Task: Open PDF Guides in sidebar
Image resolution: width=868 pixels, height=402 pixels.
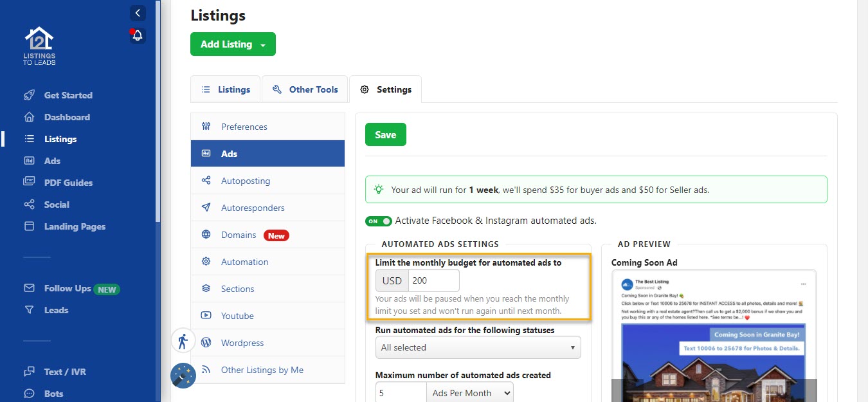Action: click(x=68, y=183)
